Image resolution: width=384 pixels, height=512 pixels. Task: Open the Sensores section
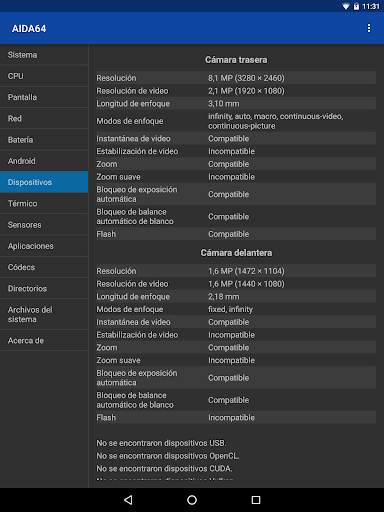point(44,225)
